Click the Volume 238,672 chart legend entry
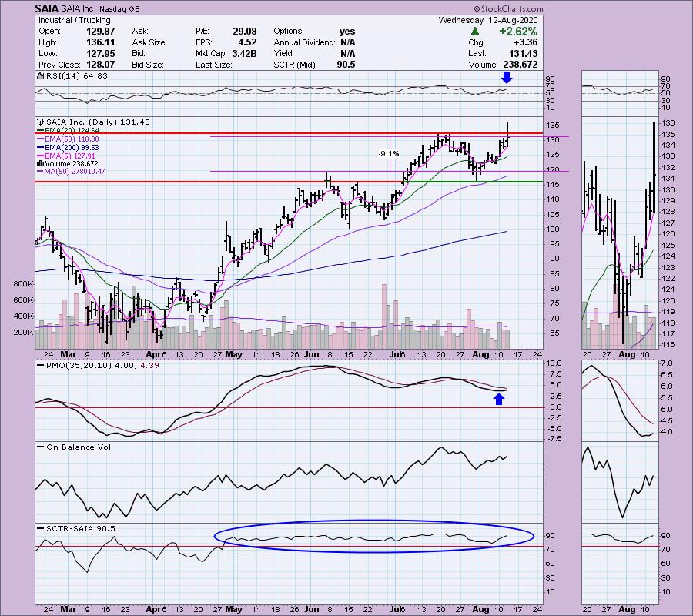 (68, 163)
